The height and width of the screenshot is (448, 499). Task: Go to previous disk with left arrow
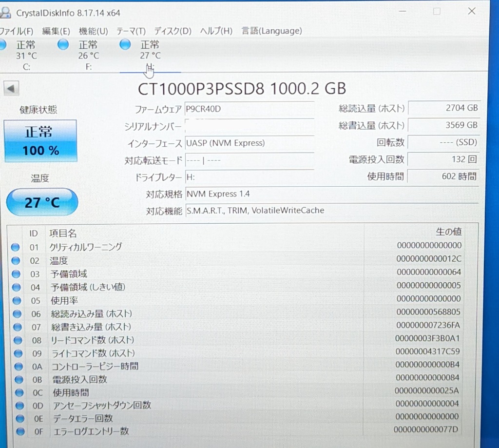pyautogui.click(x=12, y=88)
